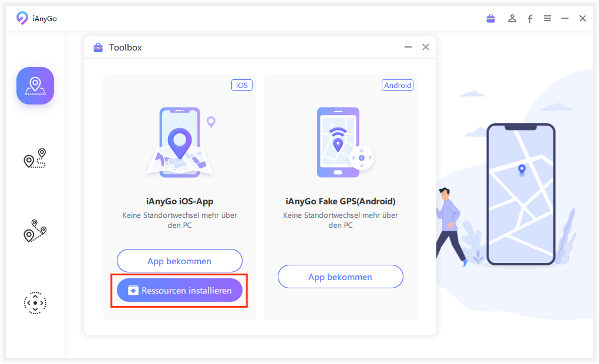Minimize the main iAnyGo window
The width and height of the screenshot is (599, 364).
coord(565,19)
